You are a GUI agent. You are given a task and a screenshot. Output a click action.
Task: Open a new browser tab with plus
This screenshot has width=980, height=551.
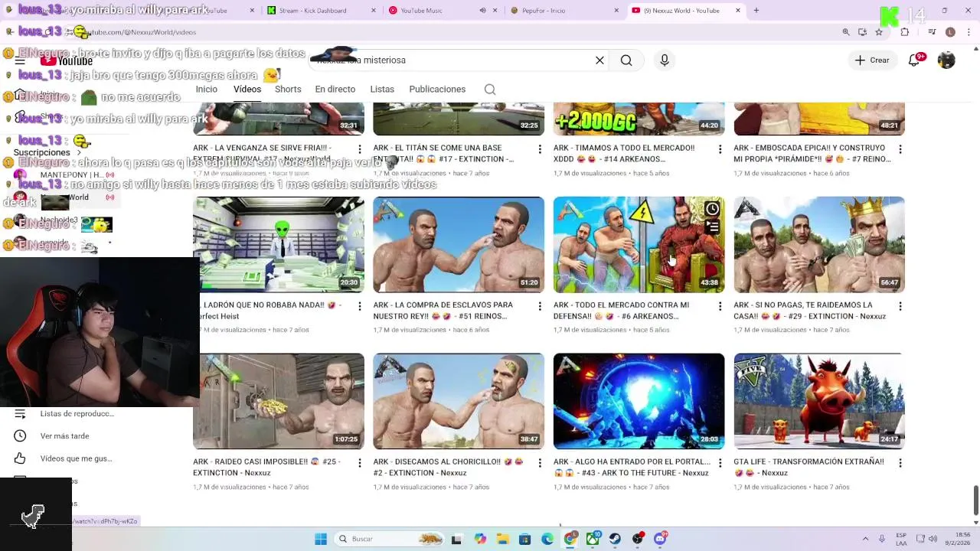point(756,11)
